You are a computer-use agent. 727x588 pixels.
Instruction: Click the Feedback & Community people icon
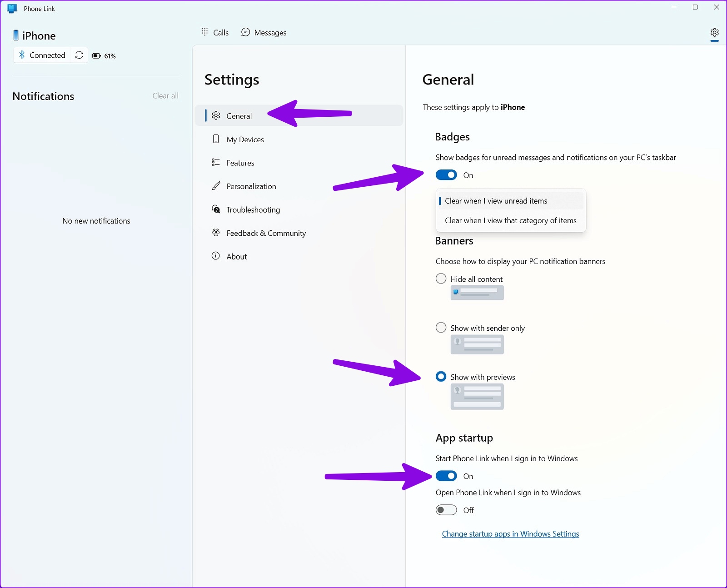[x=216, y=233]
